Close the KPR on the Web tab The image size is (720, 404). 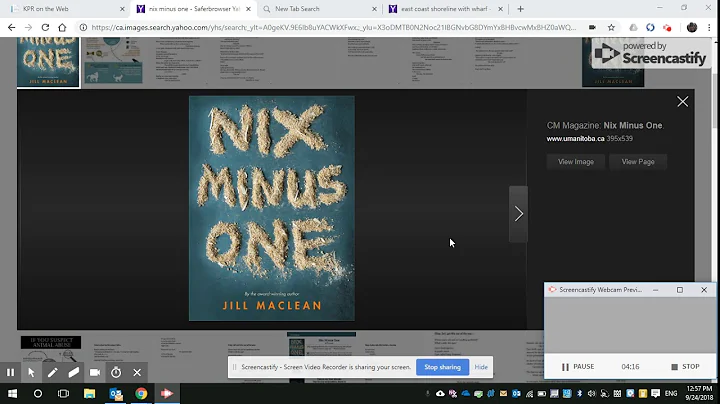[x=122, y=9]
